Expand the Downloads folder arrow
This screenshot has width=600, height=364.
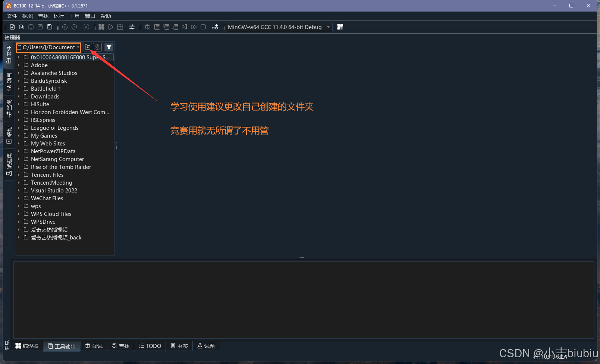18,97
